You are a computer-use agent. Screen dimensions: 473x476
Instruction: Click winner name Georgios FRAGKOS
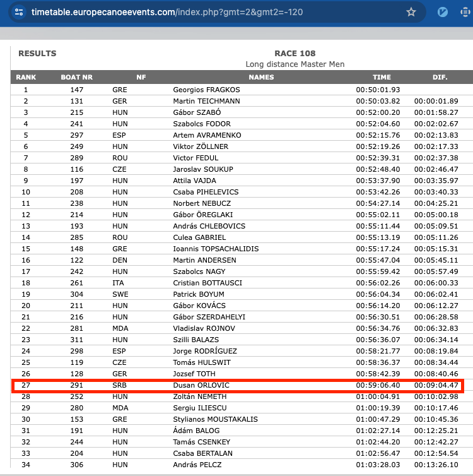[206, 90]
